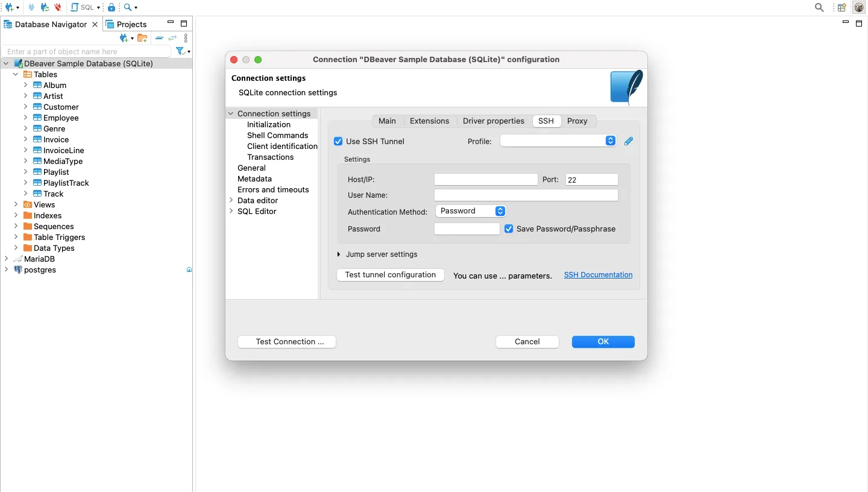Switch to the Main tab
868x492 pixels.
[387, 121]
